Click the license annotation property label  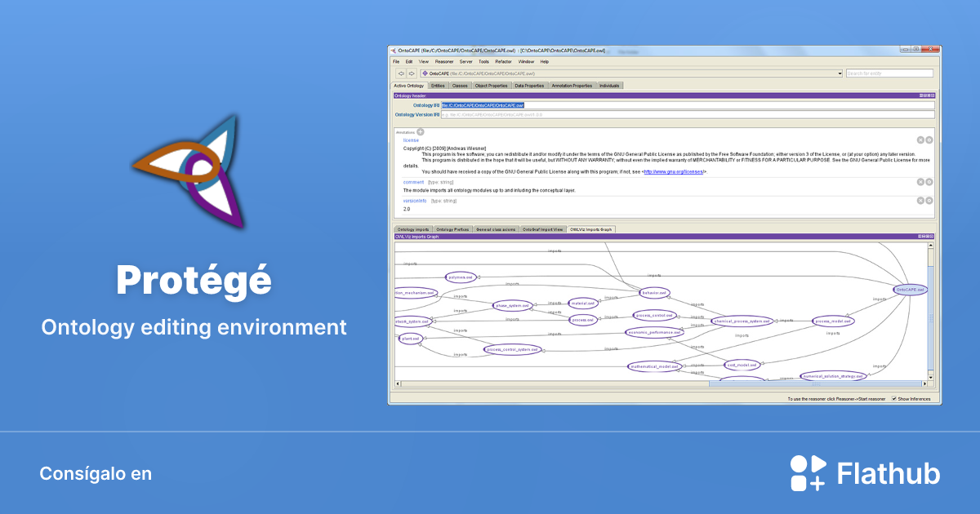pyautogui.click(x=409, y=140)
